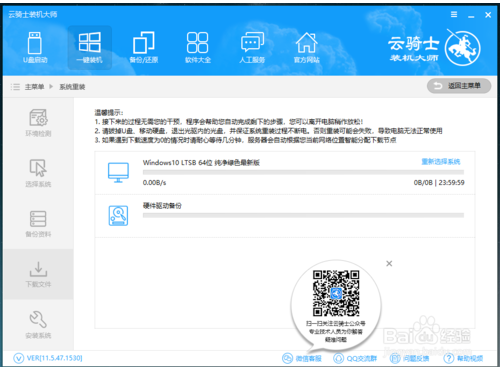
Task: Open the hamburger menu in title bar
Action: [454, 14]
